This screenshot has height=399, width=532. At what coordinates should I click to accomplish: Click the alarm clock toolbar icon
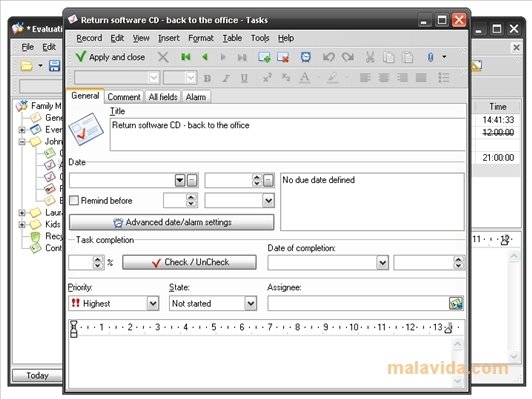click(306, 57)
